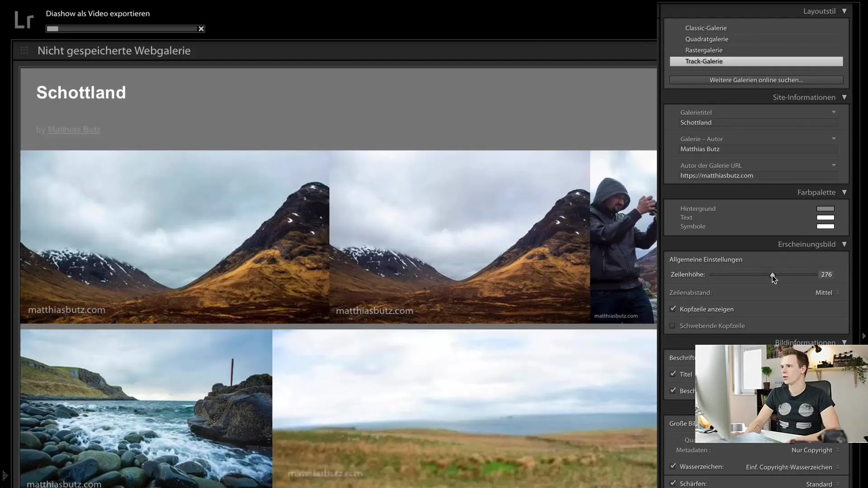Viewport: 868px width, 488px height.
Task: Toggle the Schärfen checkbox
Action: (x=673, y=483)
